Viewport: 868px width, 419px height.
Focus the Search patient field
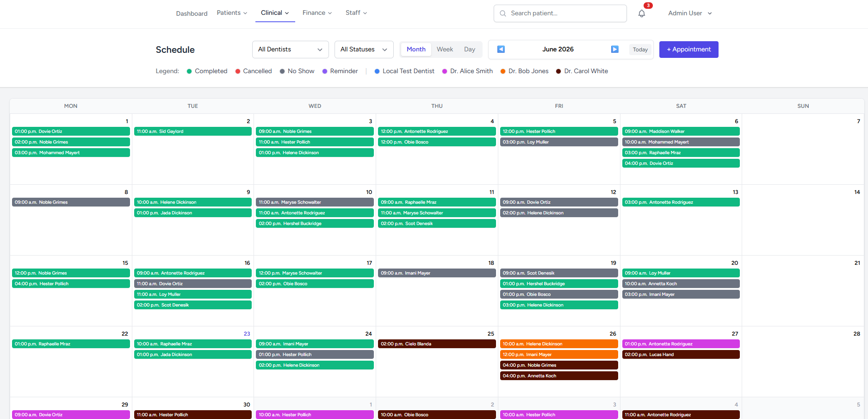point(560,13)
